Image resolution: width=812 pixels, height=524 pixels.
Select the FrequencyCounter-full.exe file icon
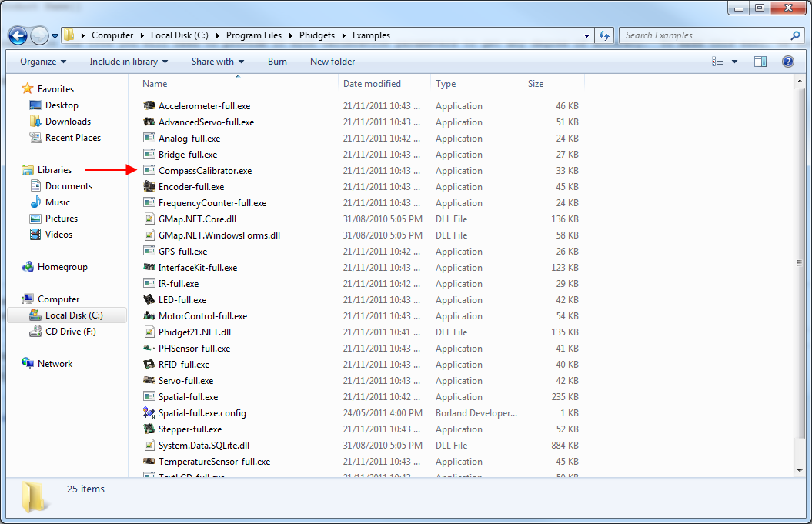[149, 203]
